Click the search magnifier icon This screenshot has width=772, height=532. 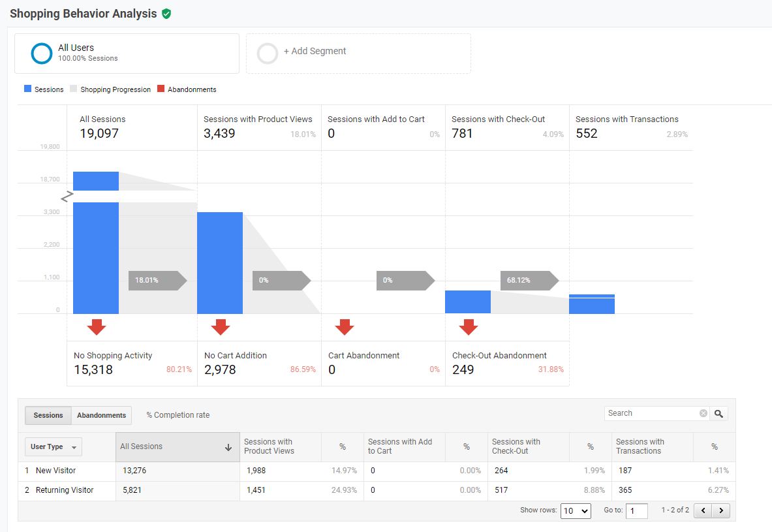tap(719, 414)
